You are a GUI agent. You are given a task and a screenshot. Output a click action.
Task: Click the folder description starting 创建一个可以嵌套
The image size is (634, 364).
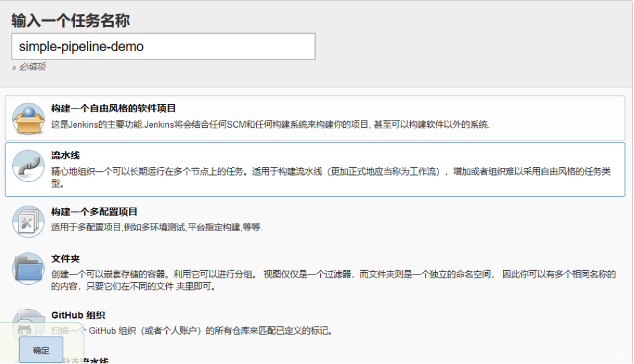click(333, 280)
